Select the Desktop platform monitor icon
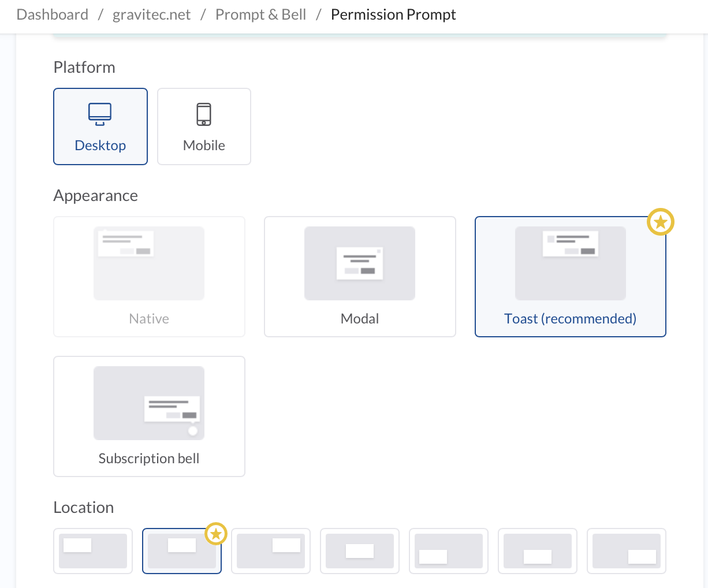Viewport: 708px width, 588px height. coord(100,114)
